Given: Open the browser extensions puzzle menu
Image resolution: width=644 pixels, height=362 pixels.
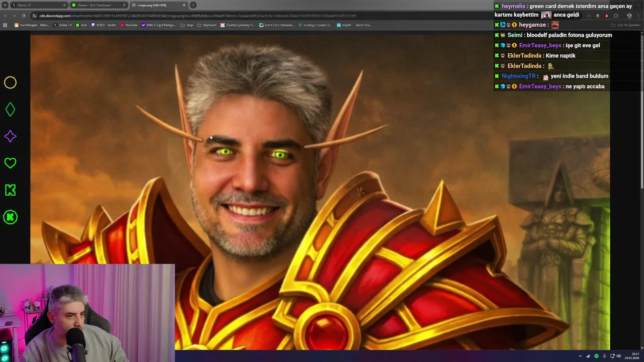Looking at the screenshot, I should pyautogui.click(x=616, y=16).
